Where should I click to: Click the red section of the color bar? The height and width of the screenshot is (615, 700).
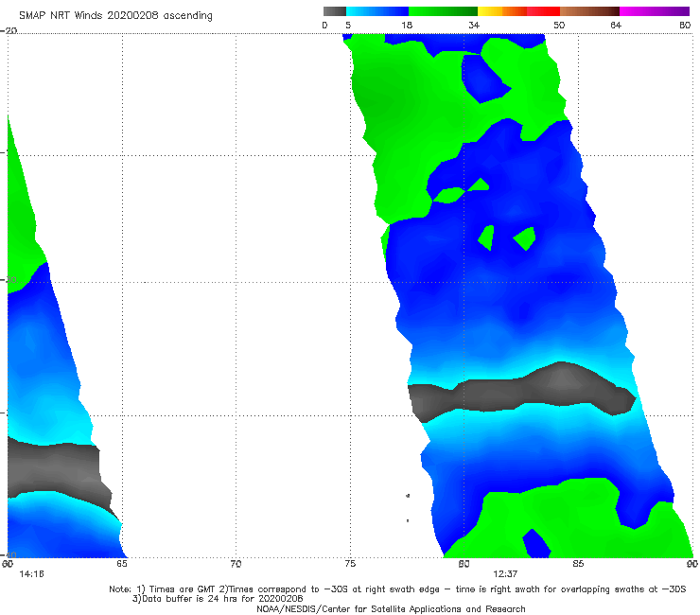pyautogui.click(x=543, y=11)
